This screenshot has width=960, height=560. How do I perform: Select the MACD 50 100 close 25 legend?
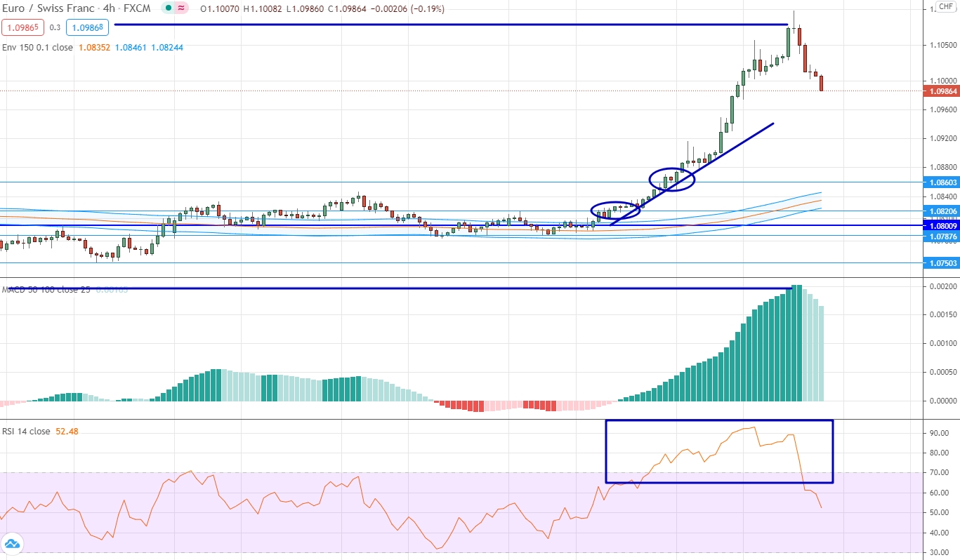pyautogui.click(x=46, y=290)
